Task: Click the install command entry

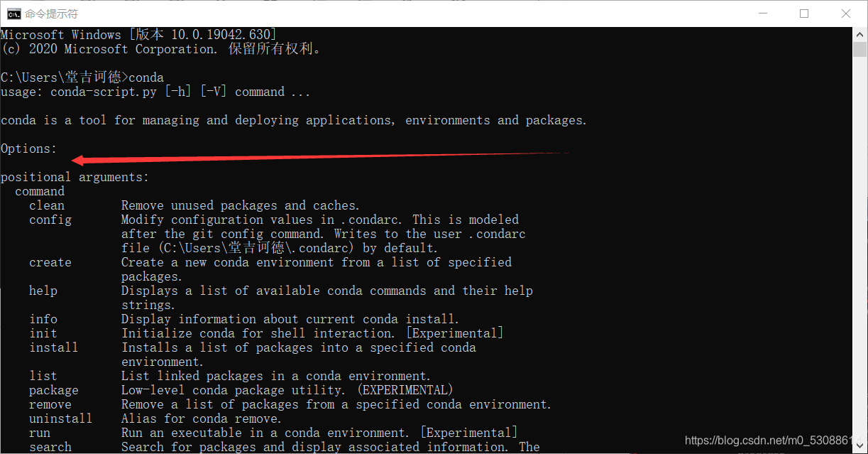Action: 54,347
